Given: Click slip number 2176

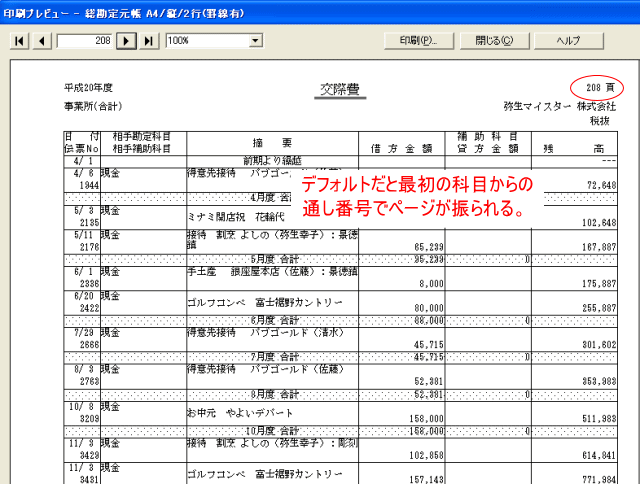Looking at the screenshot, I should (89, 247).
